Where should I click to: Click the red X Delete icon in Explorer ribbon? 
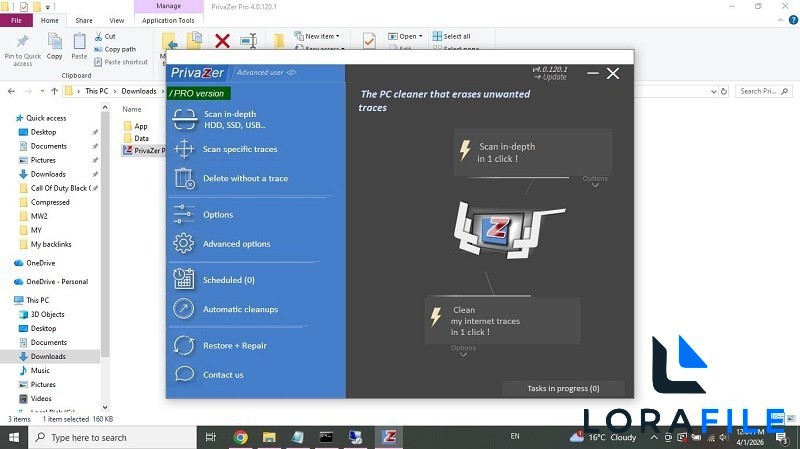(222, 41)
